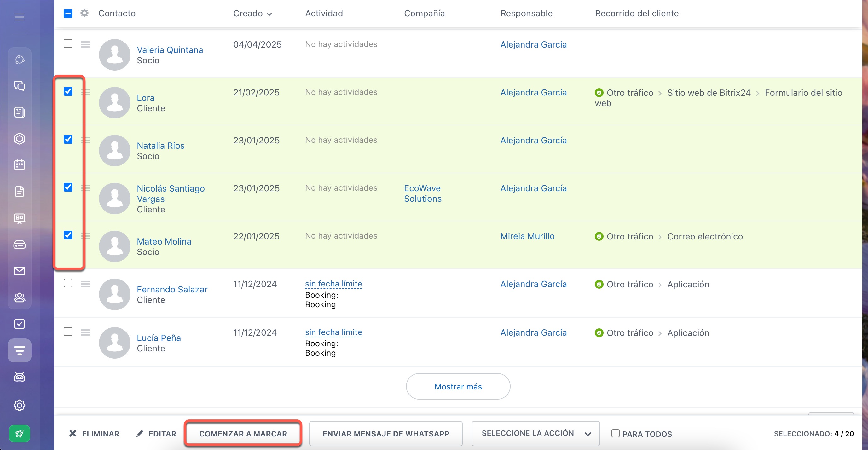This screenshot has height=450, width=868.
Task: Toggle the select-all checkbox in the header
Action: click(x=68, y=14)
